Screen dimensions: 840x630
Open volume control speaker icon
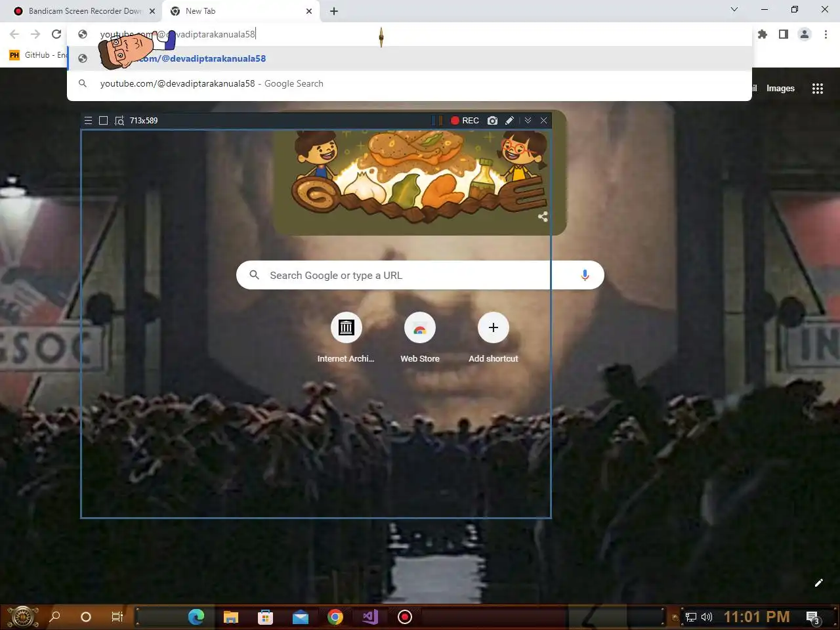coord(707,617)
